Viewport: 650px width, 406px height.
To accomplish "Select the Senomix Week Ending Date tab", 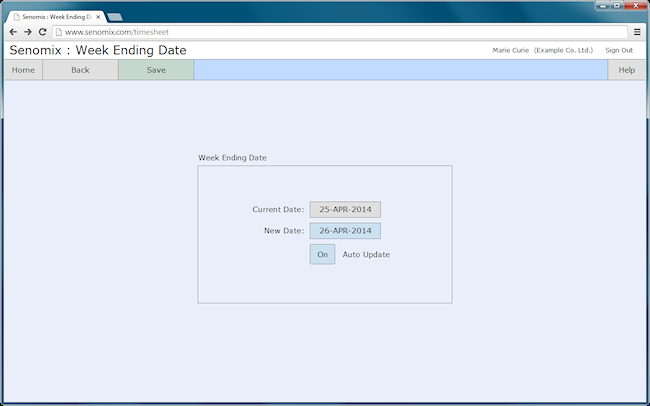I will (56, 17).
